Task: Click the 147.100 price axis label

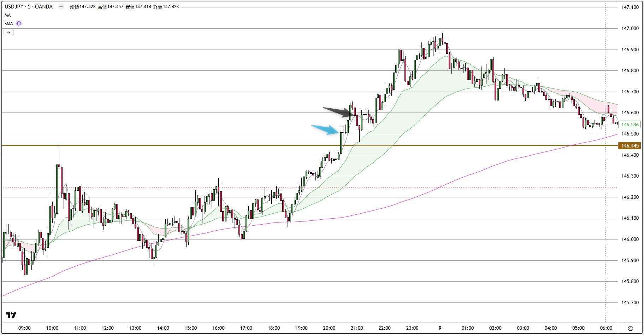Action: pyautogui.click(x=630, y=7)
